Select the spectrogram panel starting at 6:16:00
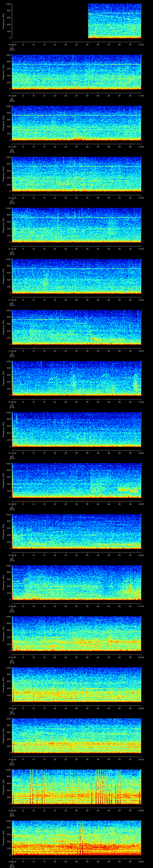 (77, 378)
